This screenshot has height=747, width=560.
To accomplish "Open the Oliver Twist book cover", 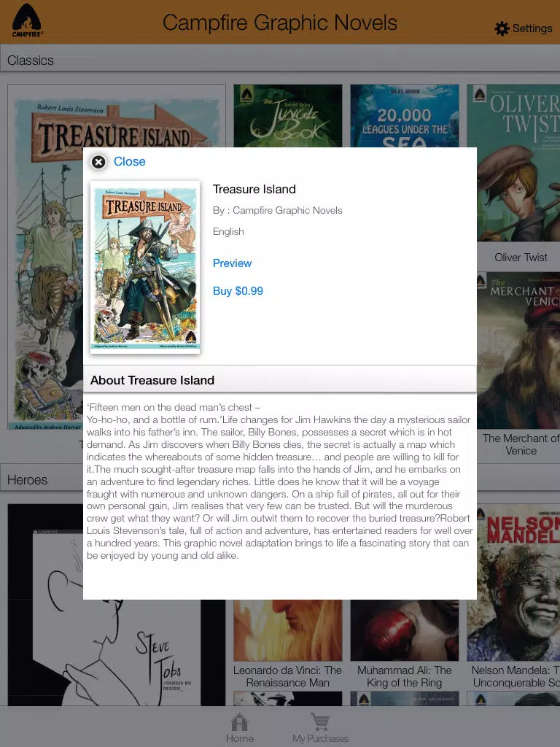I will tap(513, 163).
